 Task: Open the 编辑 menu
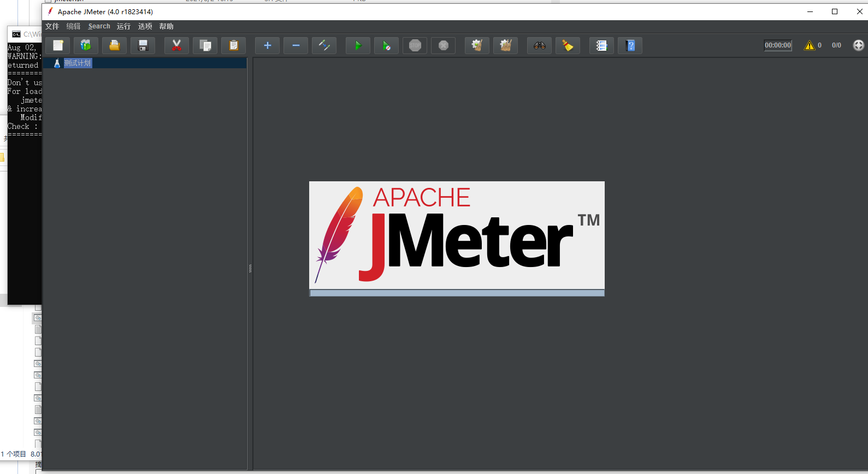tap(74, 26)
